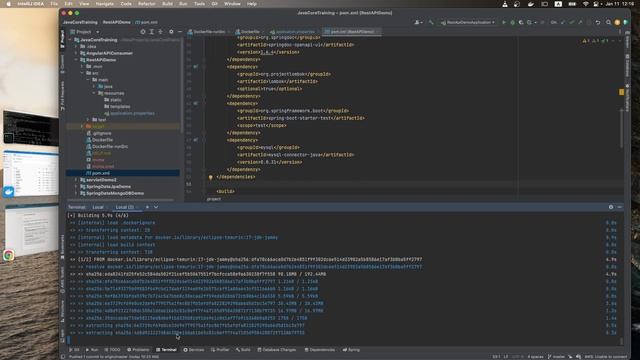The image size is (640, 360).
Task: Toggle Structure tool window stripe
Action: 62,312
